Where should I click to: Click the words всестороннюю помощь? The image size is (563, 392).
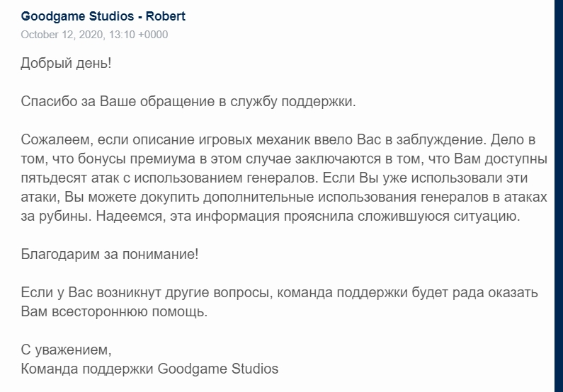[x=130, y=311]
